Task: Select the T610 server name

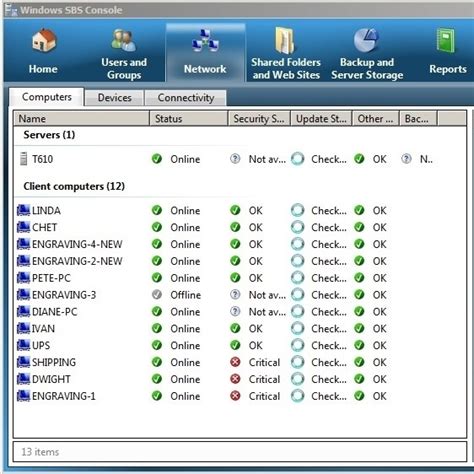Action: pos(42,159)
